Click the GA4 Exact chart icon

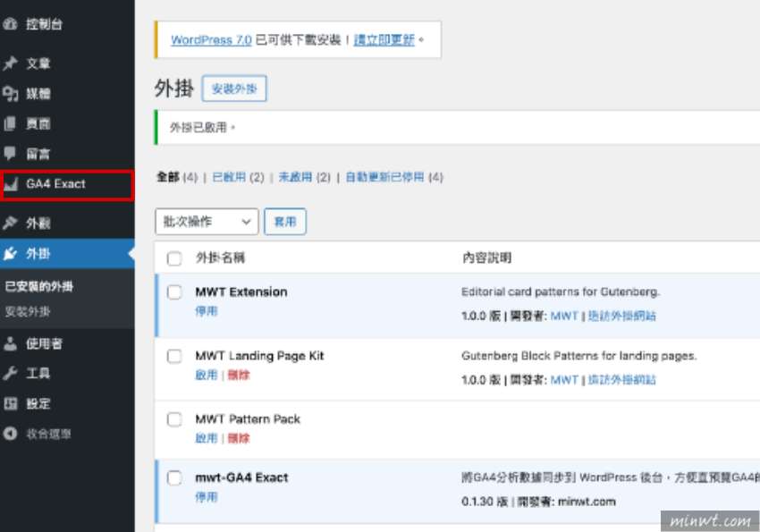(11, 184)
